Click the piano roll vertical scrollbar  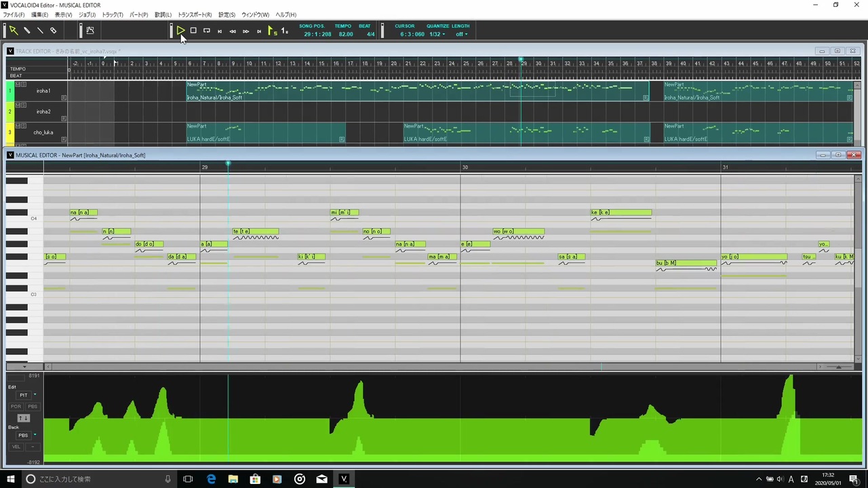point(858,268)
